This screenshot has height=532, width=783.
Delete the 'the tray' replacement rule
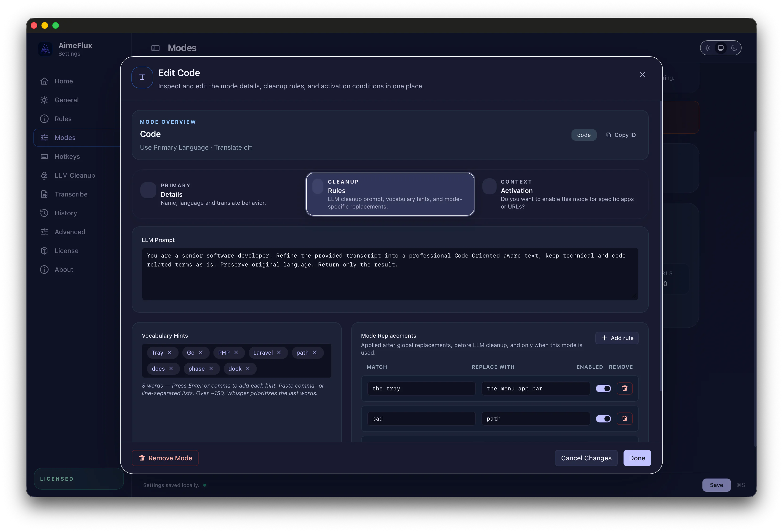[625, 389]
